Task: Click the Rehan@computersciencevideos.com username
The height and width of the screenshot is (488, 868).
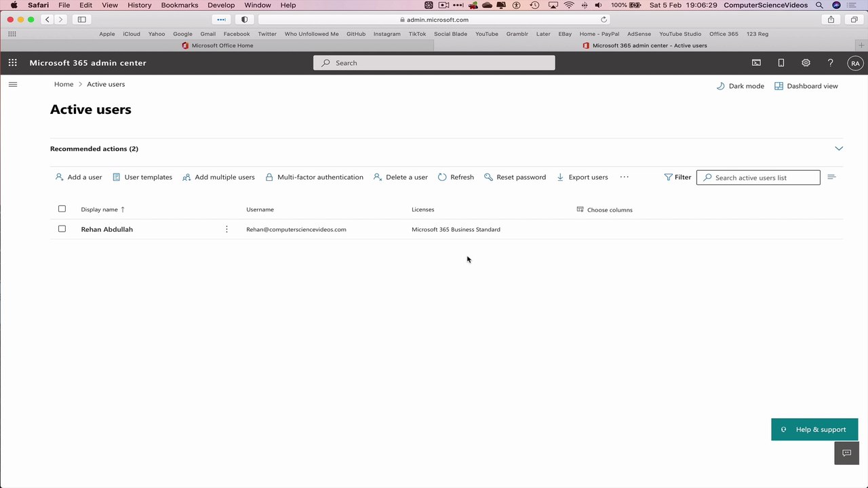Action: [x=296, y=230]
